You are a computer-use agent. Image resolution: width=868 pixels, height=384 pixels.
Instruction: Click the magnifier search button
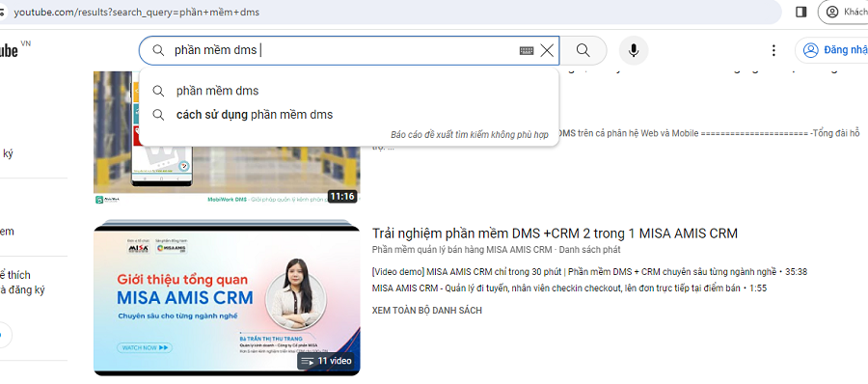coord(583,50)
